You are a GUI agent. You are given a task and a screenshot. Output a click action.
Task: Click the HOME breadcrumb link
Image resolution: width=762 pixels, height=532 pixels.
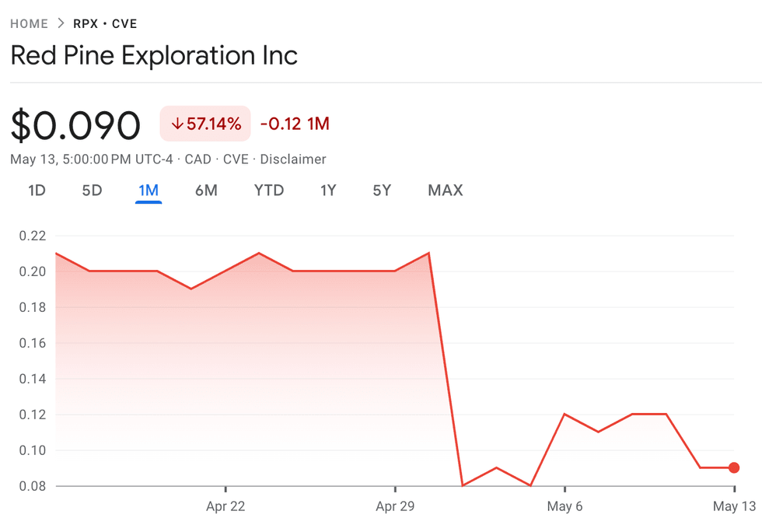point(30,23)
